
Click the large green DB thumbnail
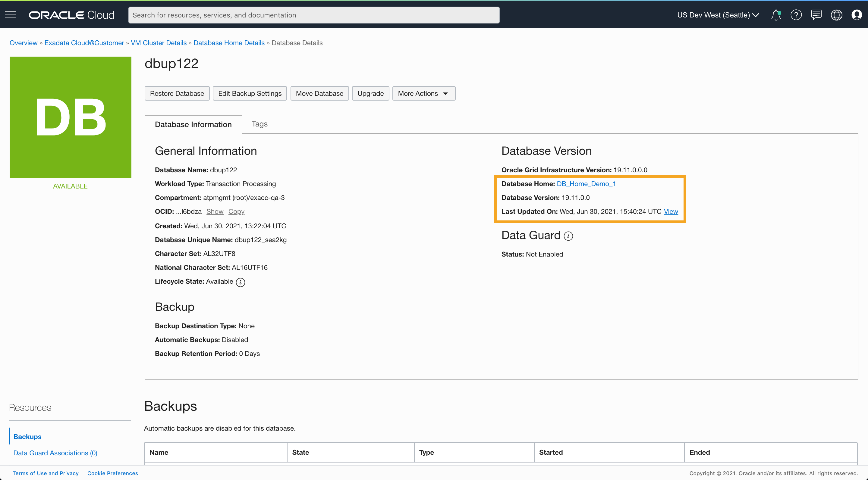(71, 117)
